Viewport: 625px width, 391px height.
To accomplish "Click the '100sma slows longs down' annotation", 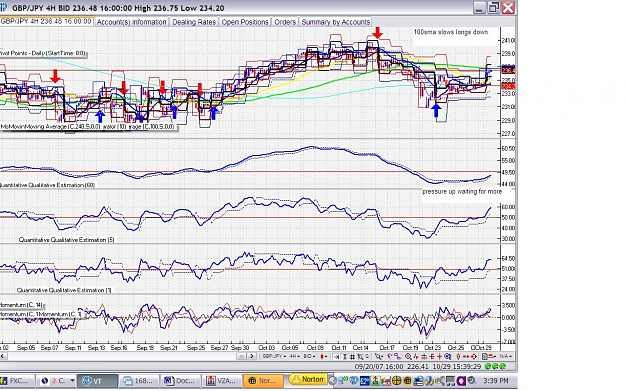I will click(x=450, y=32).
